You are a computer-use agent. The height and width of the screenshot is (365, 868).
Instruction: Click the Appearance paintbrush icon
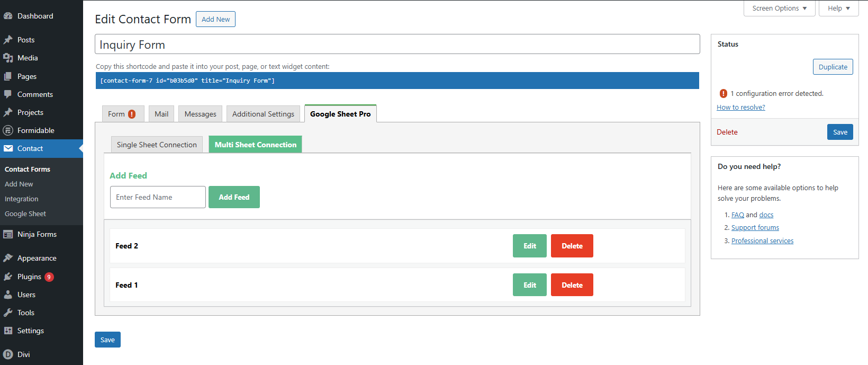tap(8, 258)
